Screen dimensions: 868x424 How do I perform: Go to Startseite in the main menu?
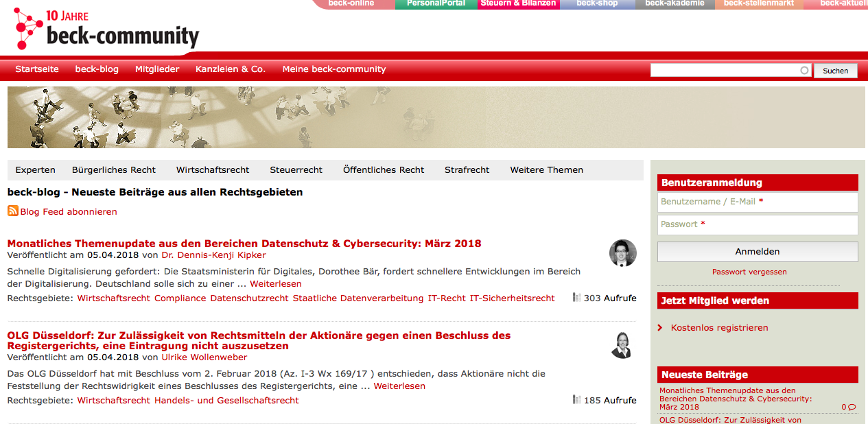[37, 69]
